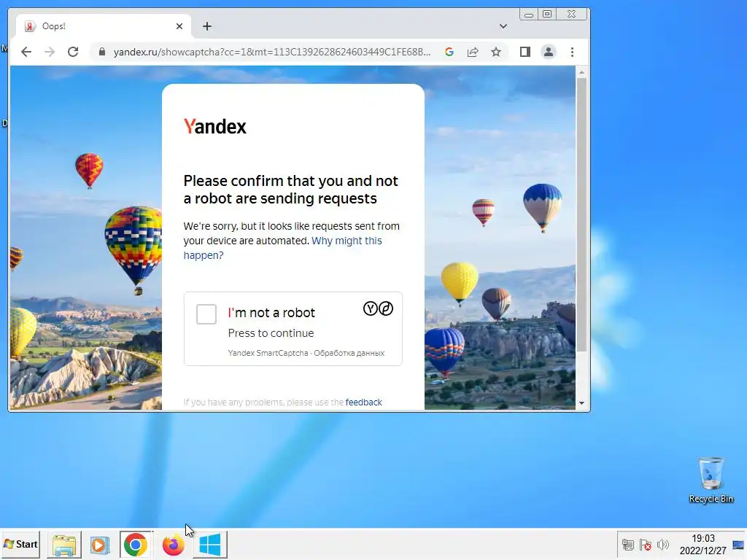Launch Firefox from the taskbar
The height and width of the screenshot is (560, 747).
point(173,545)
